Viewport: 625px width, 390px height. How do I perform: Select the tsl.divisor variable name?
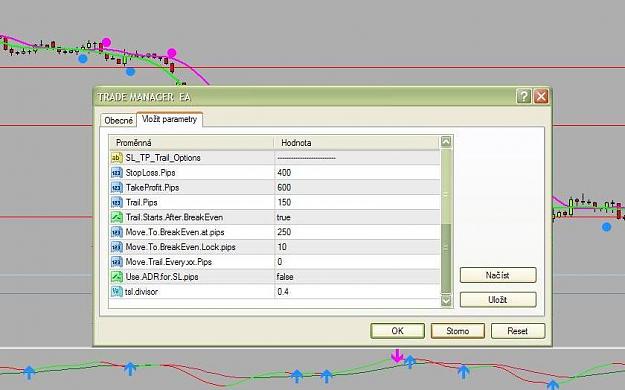141,292
